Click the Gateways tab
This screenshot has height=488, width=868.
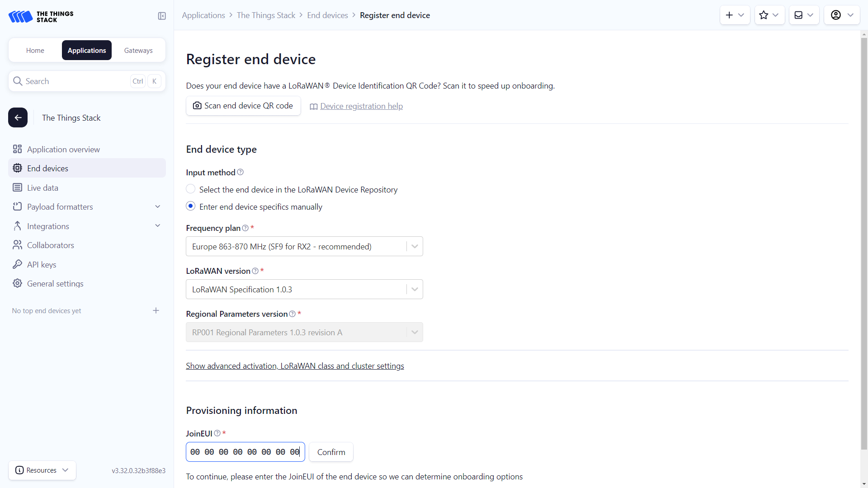(x=138, y=50)
